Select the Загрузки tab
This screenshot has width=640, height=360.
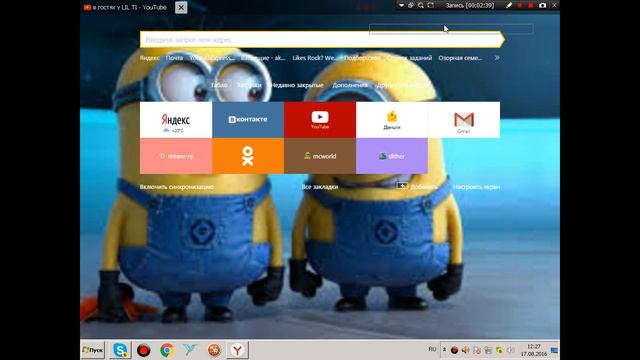click(249, 85)
